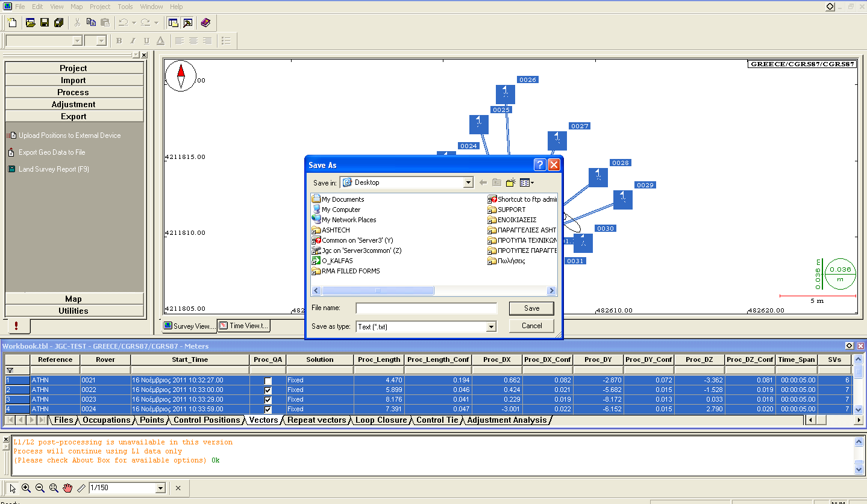Open help via the purple book icon
The height and width of the screenshot is (504, 867).
coord(205,23)
